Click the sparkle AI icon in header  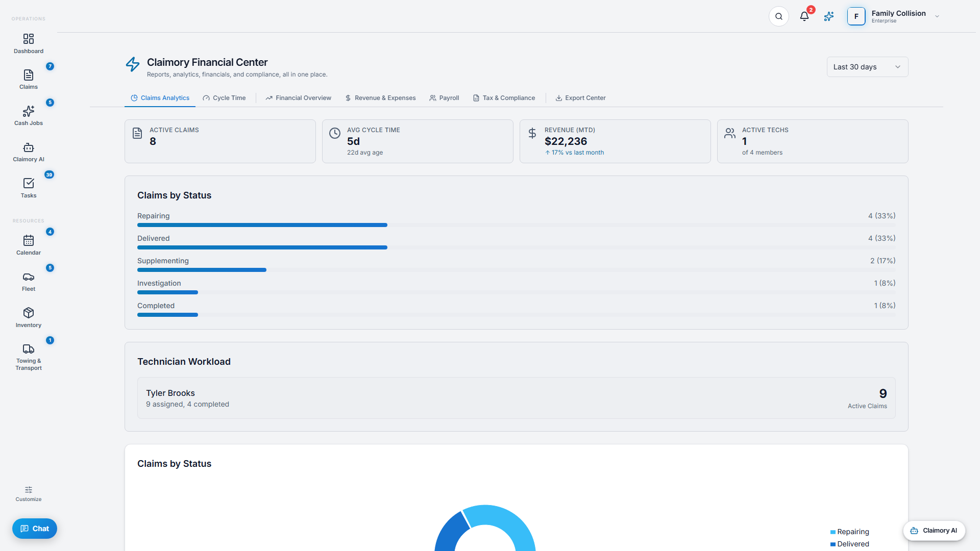(x=829, y=16)
